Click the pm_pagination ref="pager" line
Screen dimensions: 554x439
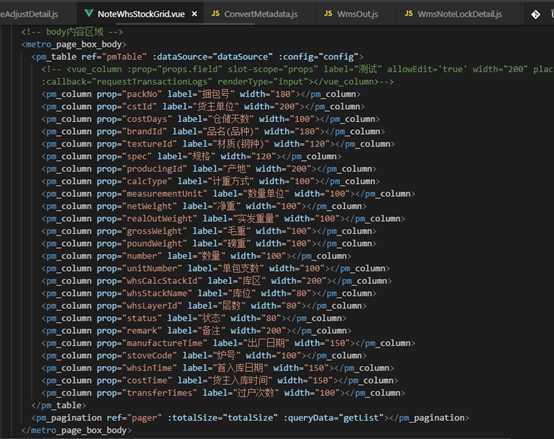pos(251,418)
